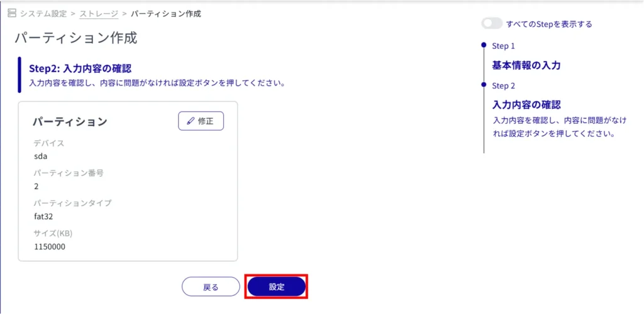Click the partition number value 2
The width and height of the screenshot is (644, 314).
click(x=36, y=186)
